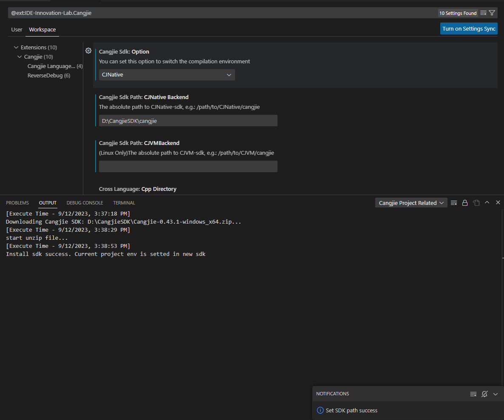Screen dimensions: 504x420
Task: Collapse the Cangjie settings tree group
Action: click(x=20, y=57)
